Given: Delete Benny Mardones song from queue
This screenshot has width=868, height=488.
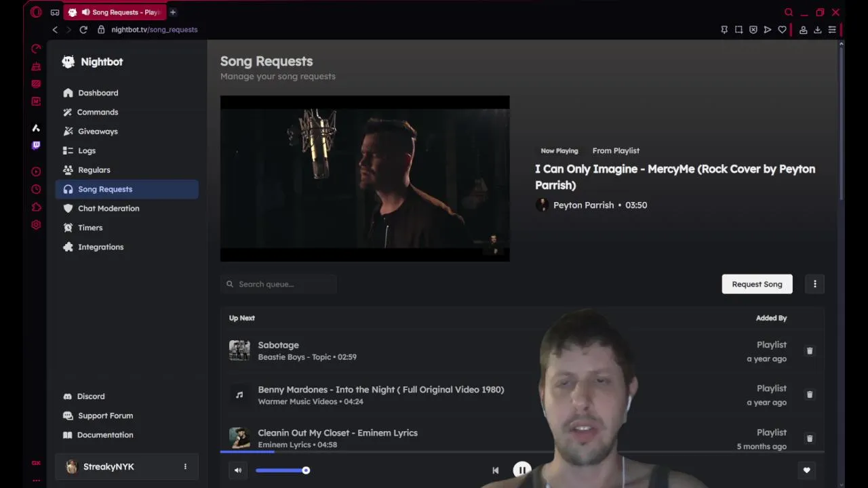Looking at the screenshot, I should (x=809, y=394).
